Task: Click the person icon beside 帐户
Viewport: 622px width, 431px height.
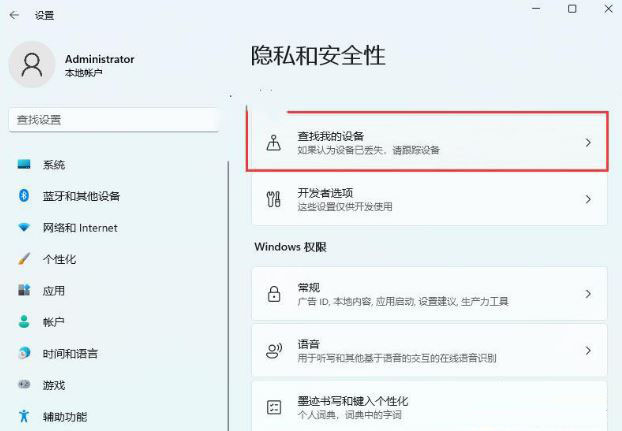Action: (24, 322)
